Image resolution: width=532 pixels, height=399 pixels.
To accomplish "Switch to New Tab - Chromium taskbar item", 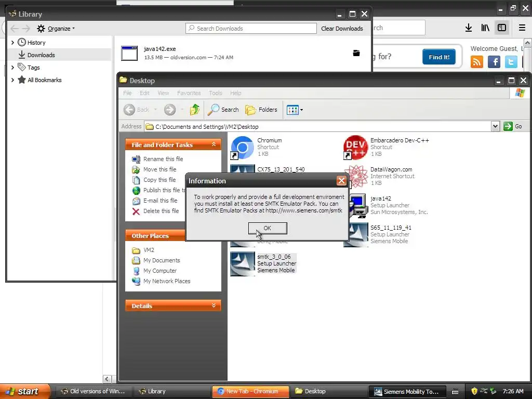I will point(251,391).
